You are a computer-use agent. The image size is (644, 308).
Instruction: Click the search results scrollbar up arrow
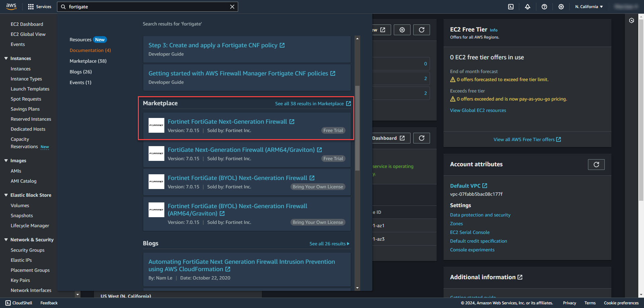point(357,39)
